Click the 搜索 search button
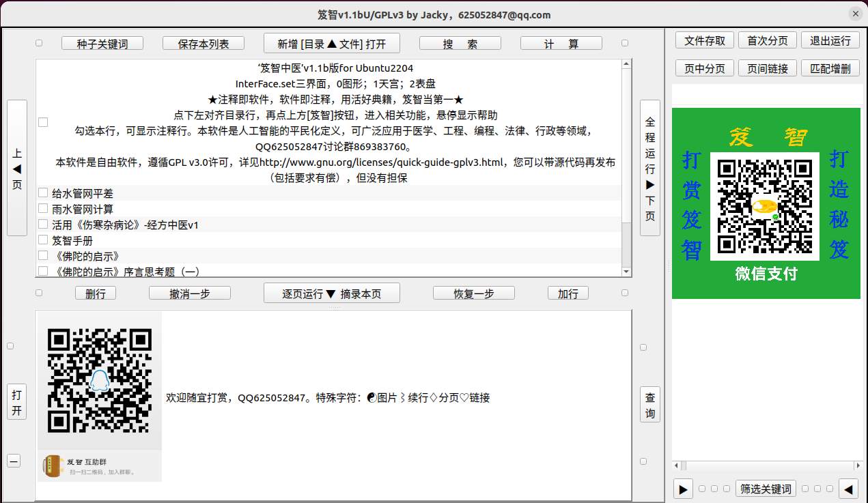The height and width of the screenshot is (503, 868). pos(460,44)
